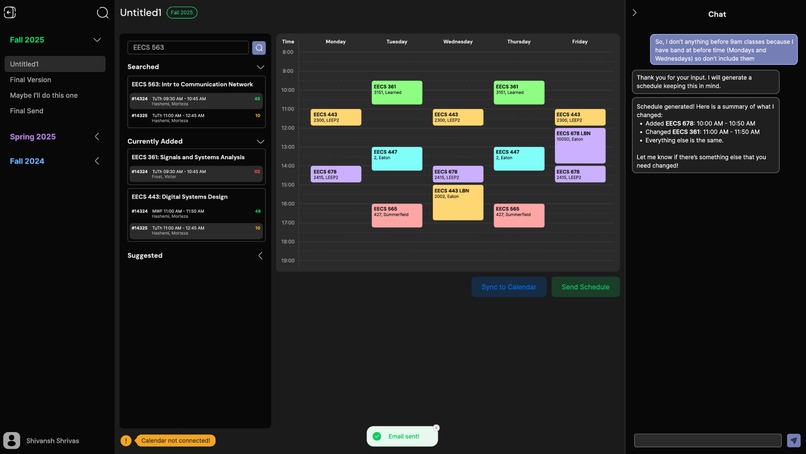Viewport: 806px width, 454px height.
Task: Click EECS 563: Intr to Communication Network title
Action: tap(192, 84)
